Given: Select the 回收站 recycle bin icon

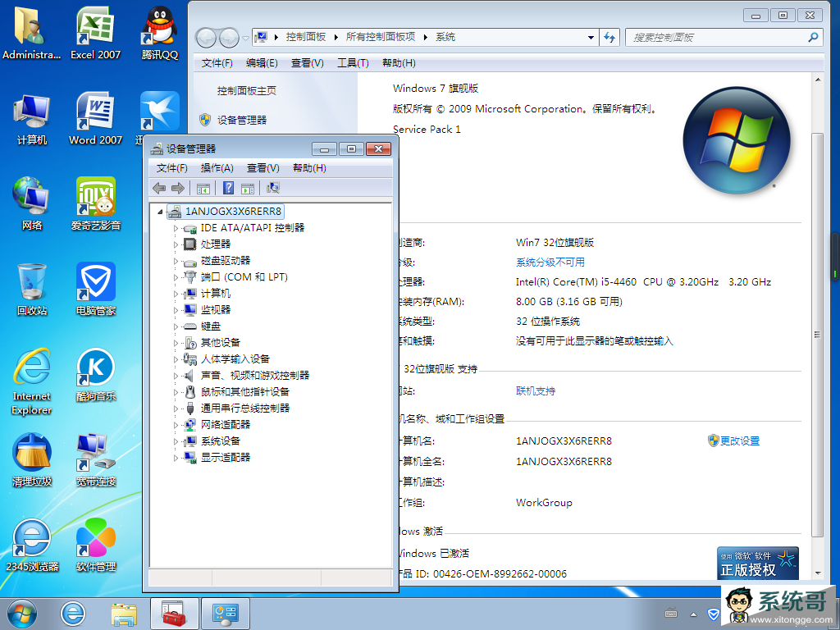Looking at the screenshot, I should pos(32,290).
